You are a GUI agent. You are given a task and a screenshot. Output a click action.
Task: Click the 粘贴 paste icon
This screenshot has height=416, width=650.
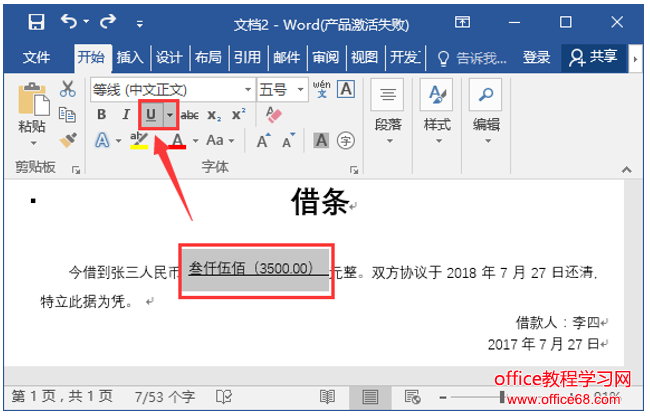34,99
